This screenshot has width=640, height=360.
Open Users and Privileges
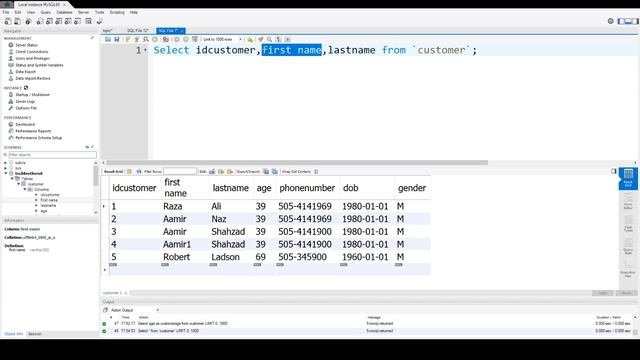(x=32, y=58)
